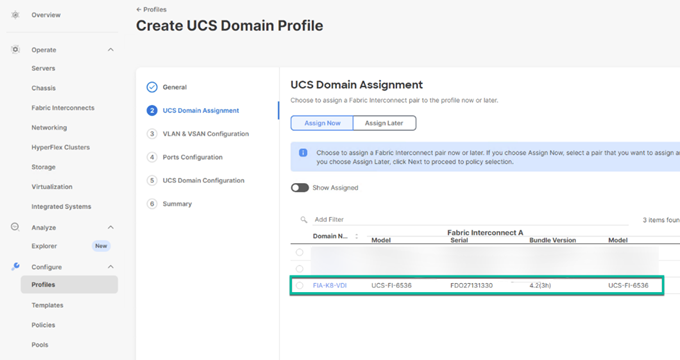The width and height of the screenshot is (680, 360).
Task: Open Chassis in the sidebar
Action: coord(43,88)
